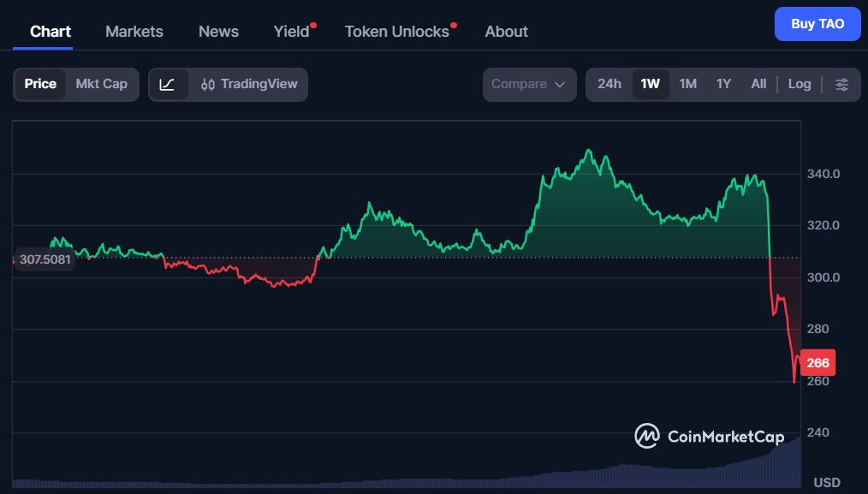Switch to the Markets tab
The width and height of the screenshot is (868, 494).
[x=134, y=32]
